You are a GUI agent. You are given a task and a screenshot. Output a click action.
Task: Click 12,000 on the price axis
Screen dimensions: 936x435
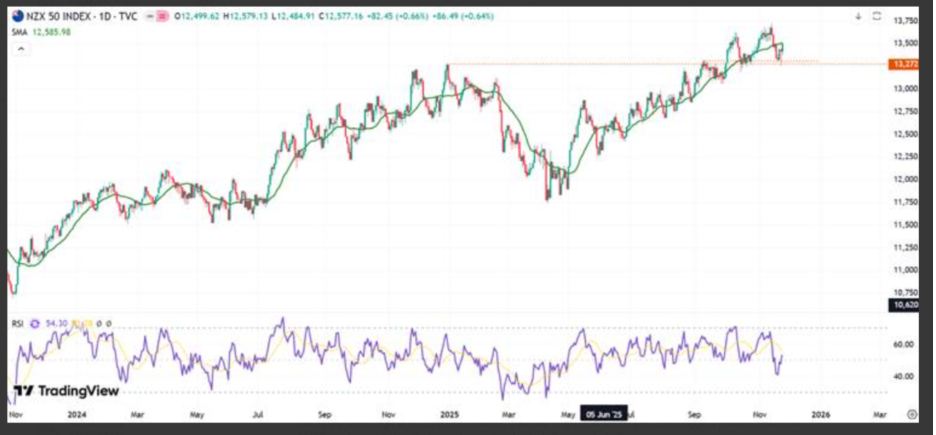tap(905, 179)
